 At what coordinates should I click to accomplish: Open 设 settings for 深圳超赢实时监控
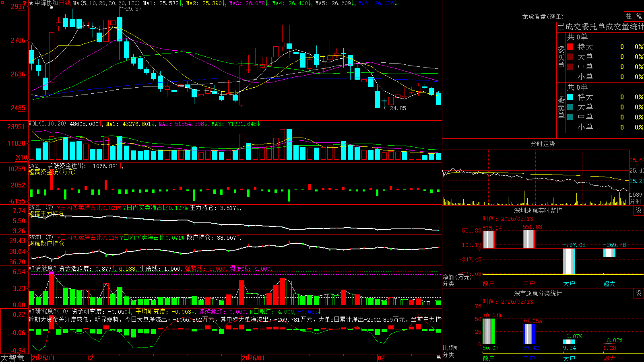click(639, 210)
